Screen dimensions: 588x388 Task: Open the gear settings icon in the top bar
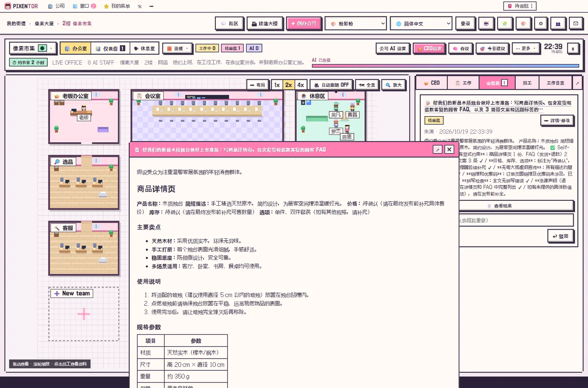pyautogui.click(x=541, y=24)
